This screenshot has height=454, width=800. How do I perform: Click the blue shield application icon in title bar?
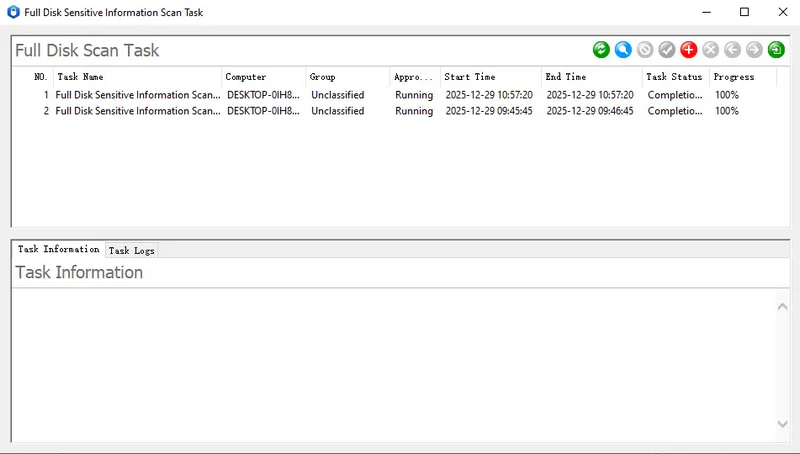point(13,12)
